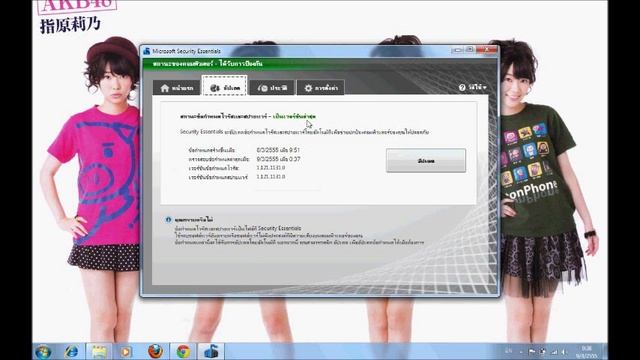Image resolution: width=640 pixels, height=360 pixels.
Task: Click the large Update (อัปเดต) button
Action: tap(426, 160)
